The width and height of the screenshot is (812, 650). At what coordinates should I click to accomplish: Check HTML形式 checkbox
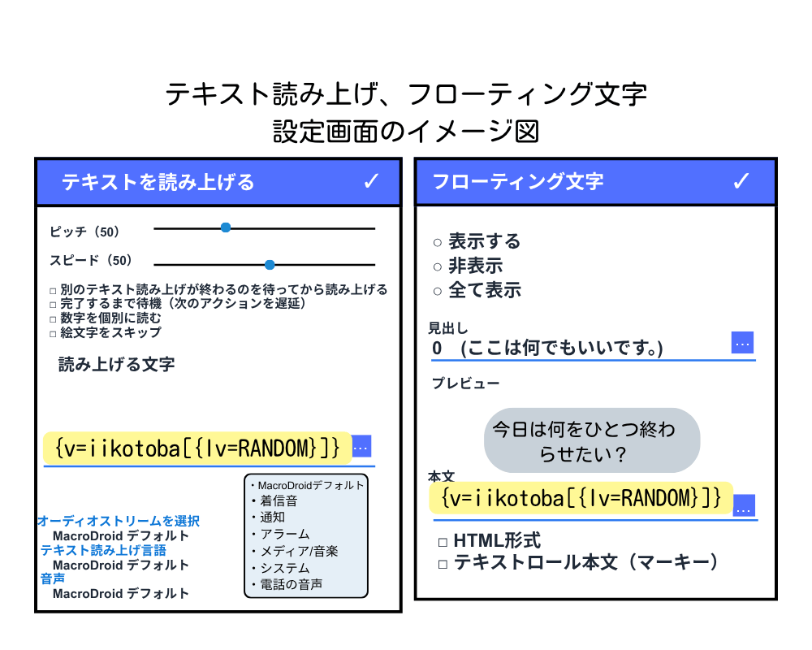tap(443, 543)
